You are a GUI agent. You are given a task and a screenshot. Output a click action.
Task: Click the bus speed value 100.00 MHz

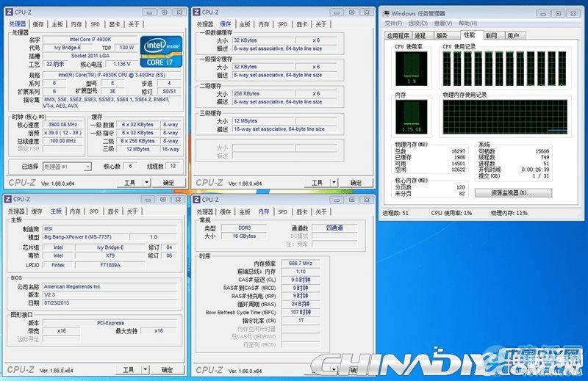[x=62, y=141]
